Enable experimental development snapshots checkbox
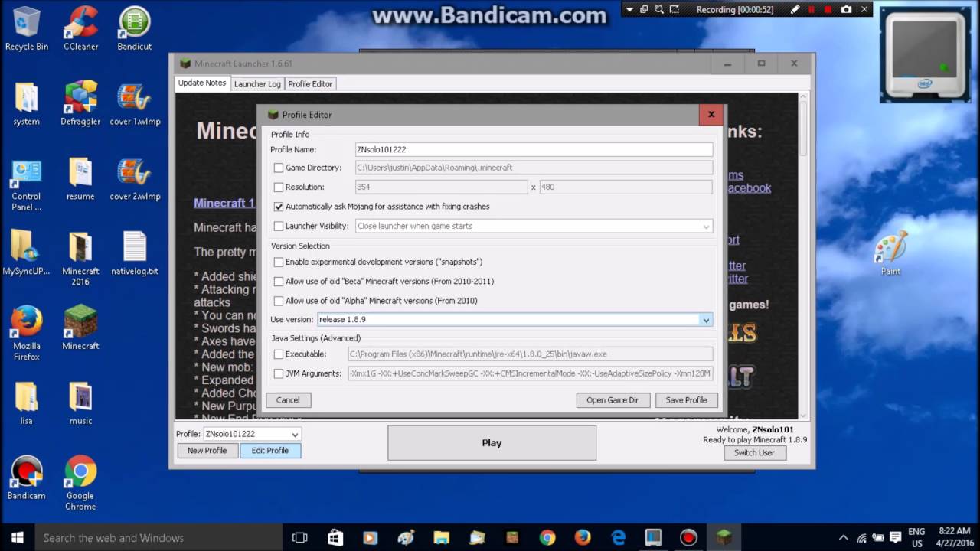 [x=279, y=262]
